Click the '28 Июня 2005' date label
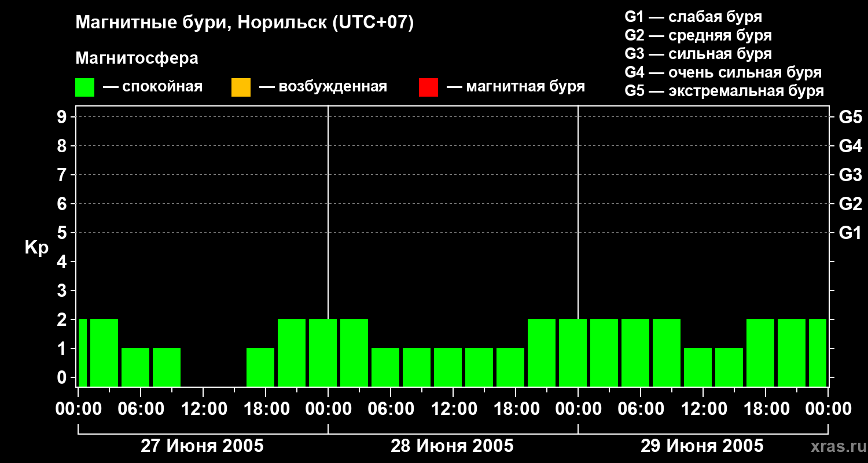 pos(453,446)
